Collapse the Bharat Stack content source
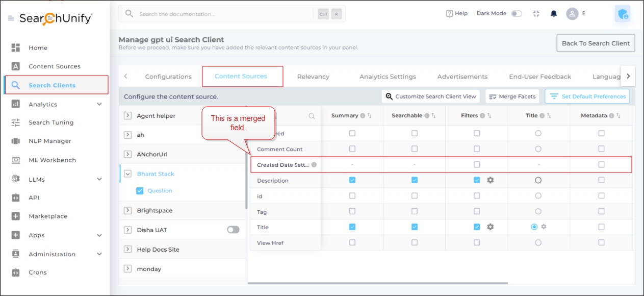This screenshot has height=296, width=644. pyautogui.click(x=127, y=174)
